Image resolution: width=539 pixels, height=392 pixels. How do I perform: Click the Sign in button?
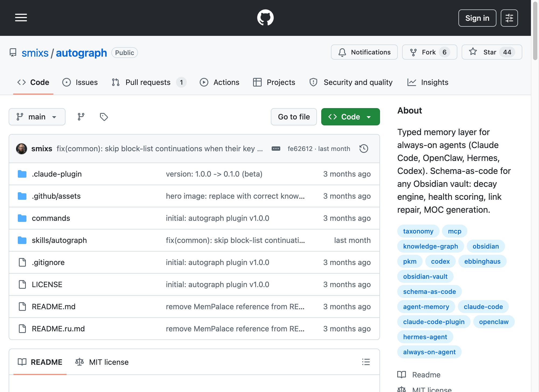(x=477, y=18)
